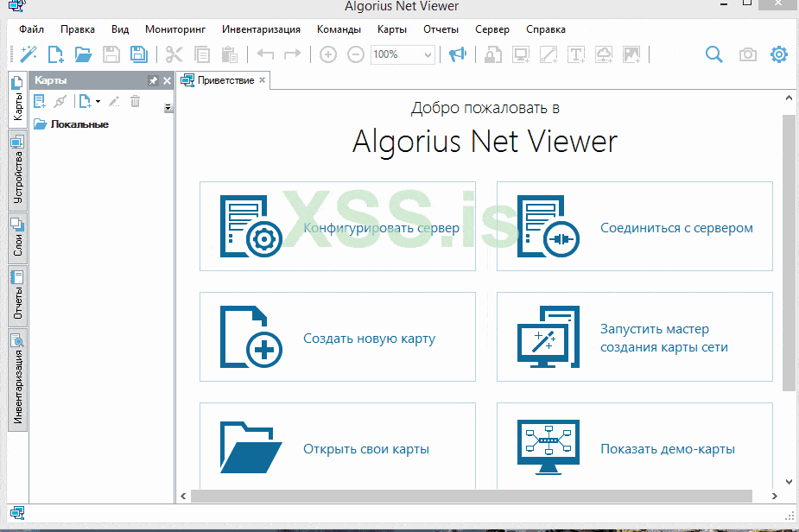This screenshot has width=799, height=532.
Task: Expand the Карты panel toolbar overflow arrow
Action: (x=168, y=108)
